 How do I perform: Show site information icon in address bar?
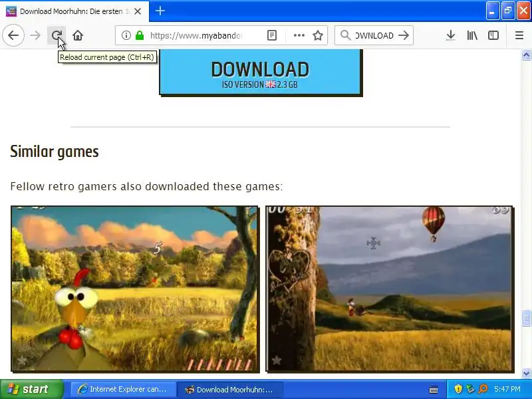tap(126, 35)
